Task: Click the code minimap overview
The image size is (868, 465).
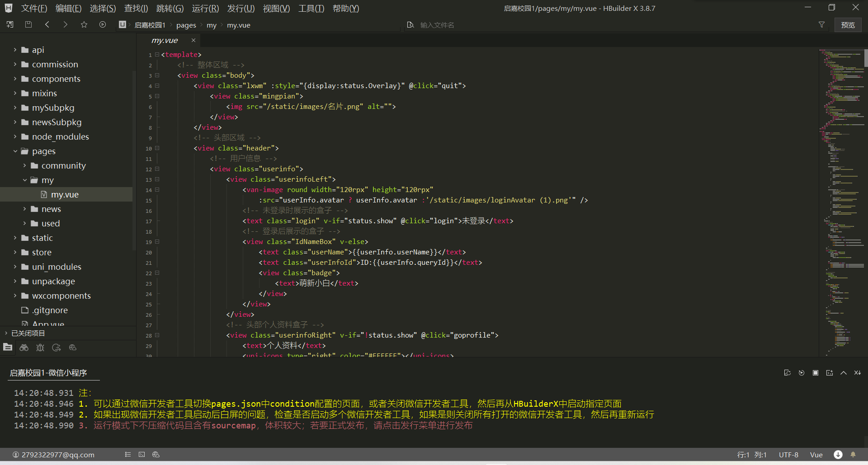Action: pos(841,202)
